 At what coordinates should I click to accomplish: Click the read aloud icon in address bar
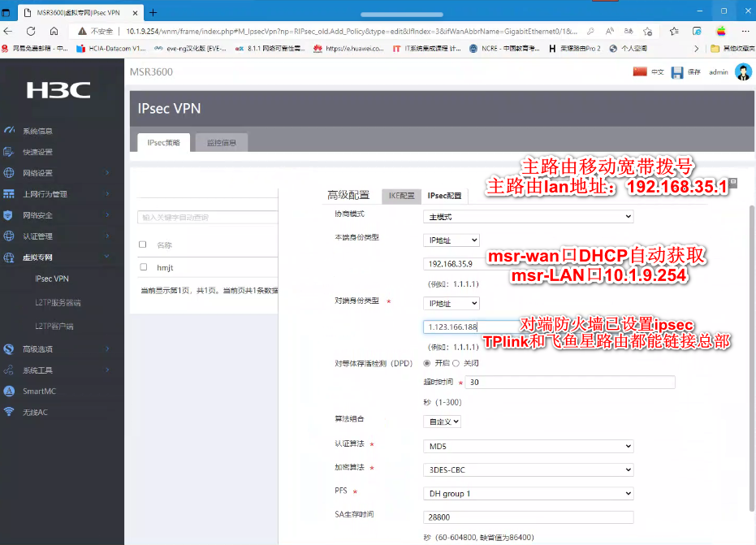point(609,32)
